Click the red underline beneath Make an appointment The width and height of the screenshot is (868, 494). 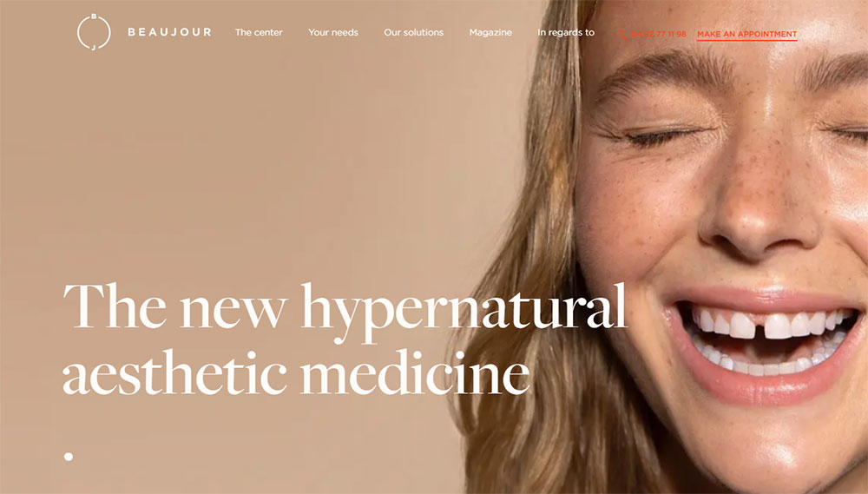coord(746,40)
